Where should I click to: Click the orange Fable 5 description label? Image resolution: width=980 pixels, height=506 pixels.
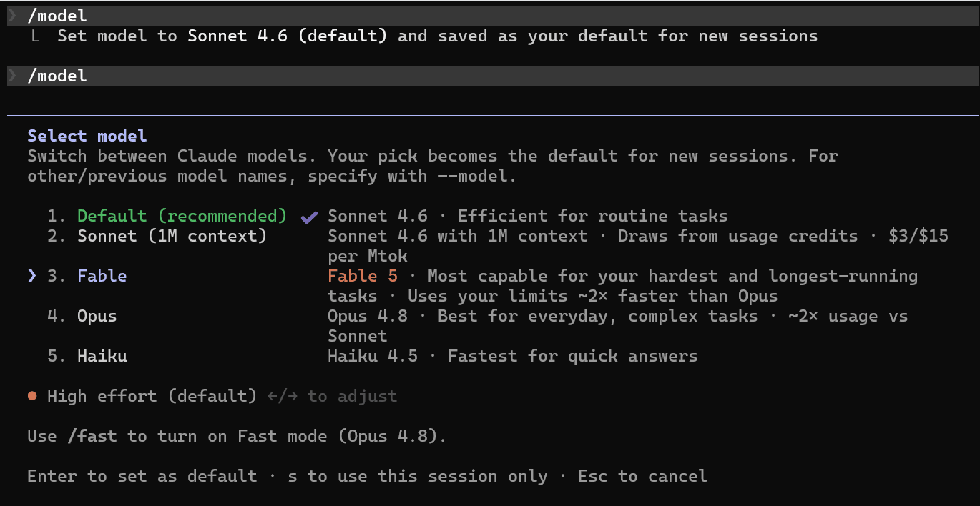pos(363,276)
